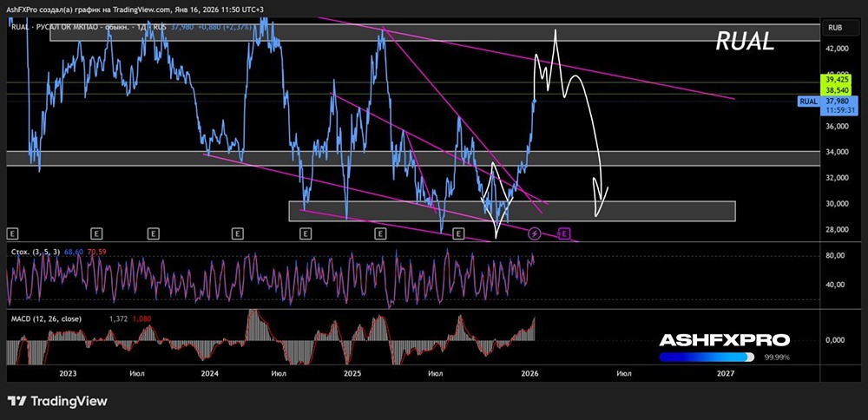Click the blue RUAL price label tag
Image resolution: width=868 pixels, height=420 pixels.
807,102
